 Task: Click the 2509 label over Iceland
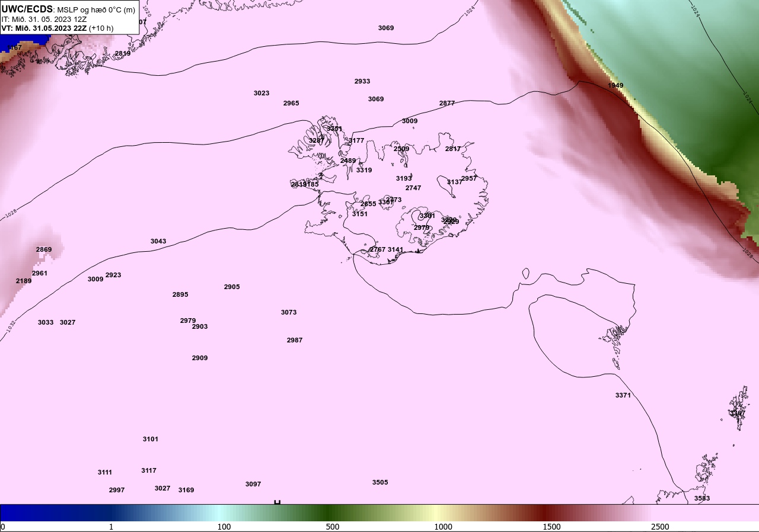tap(401, 149)
